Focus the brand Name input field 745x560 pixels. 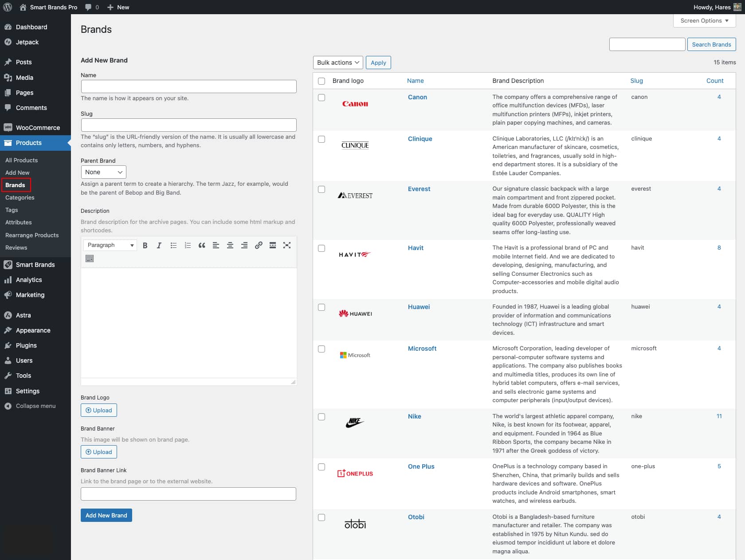188,86
